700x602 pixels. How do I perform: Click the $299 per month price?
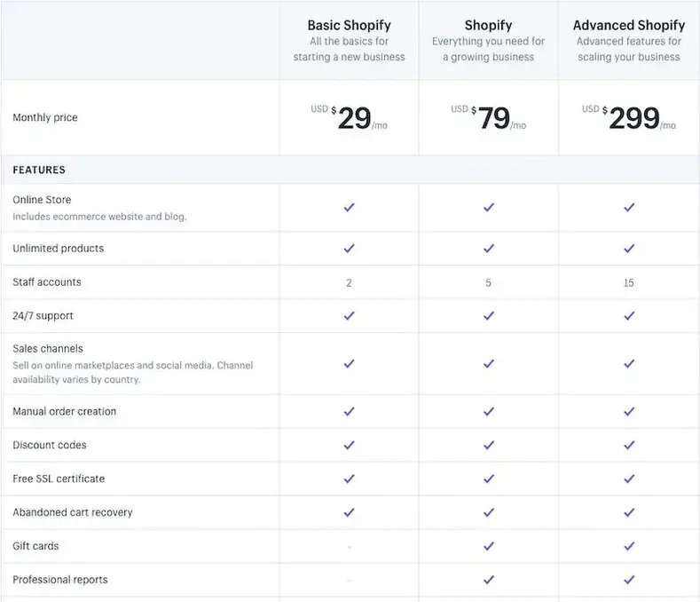(x=629, y=118)
